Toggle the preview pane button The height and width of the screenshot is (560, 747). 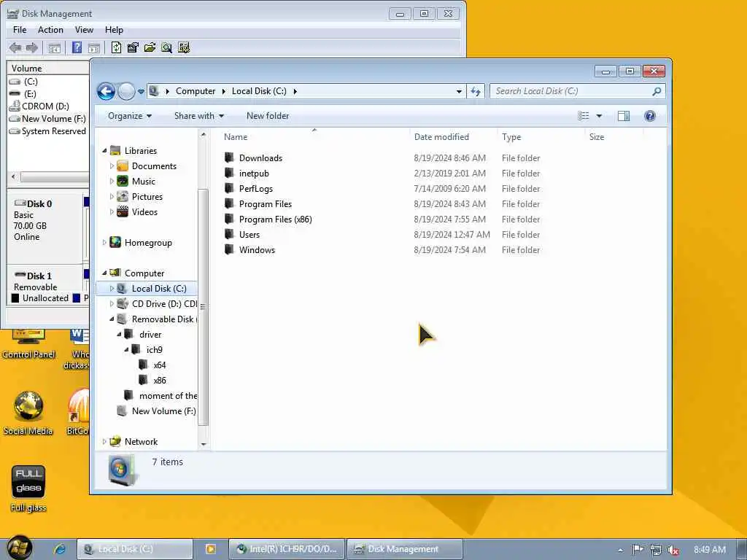click(623, 116)
